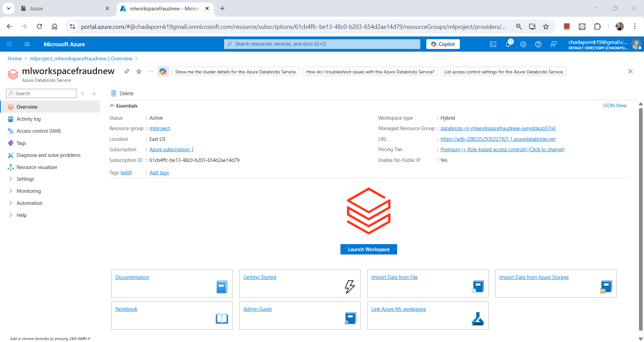The image size is (644, 342).
Task: Click the Notebook open-book icon
Action: pyautogui.click(x=222, y=319)
